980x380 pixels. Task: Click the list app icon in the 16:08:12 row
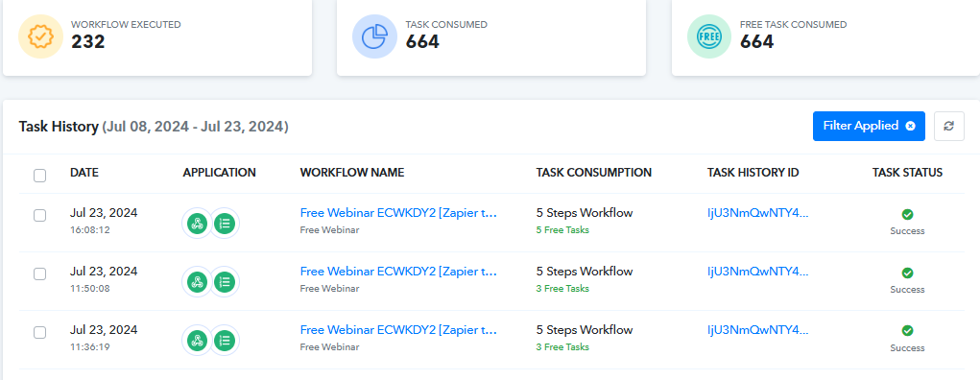pyautogui.click(x=225, y=224)
